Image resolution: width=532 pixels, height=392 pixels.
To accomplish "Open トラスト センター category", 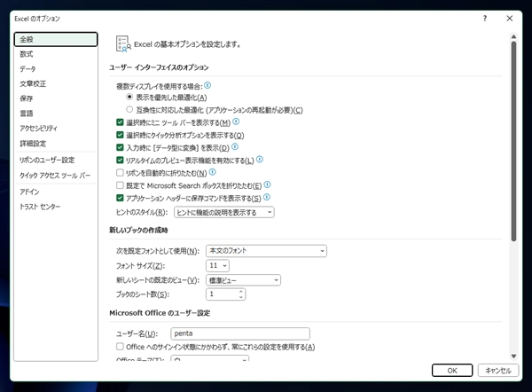I will click(x=56, y=207).
